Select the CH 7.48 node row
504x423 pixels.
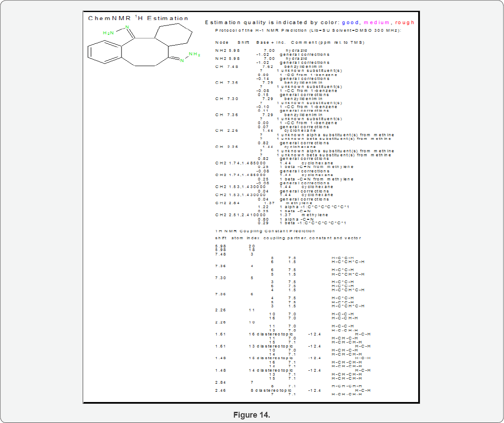coord(227,67)
